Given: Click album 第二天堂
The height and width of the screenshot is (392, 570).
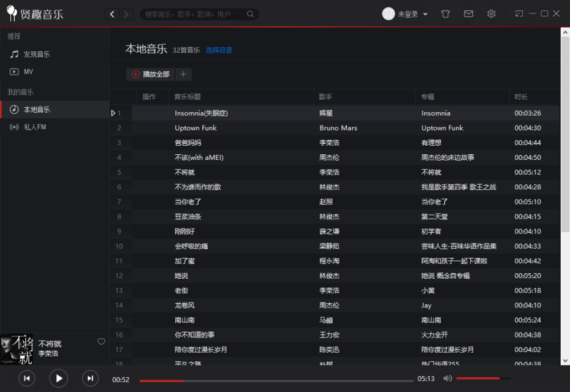Looking at the screenshot, I should tap(434, 217).
